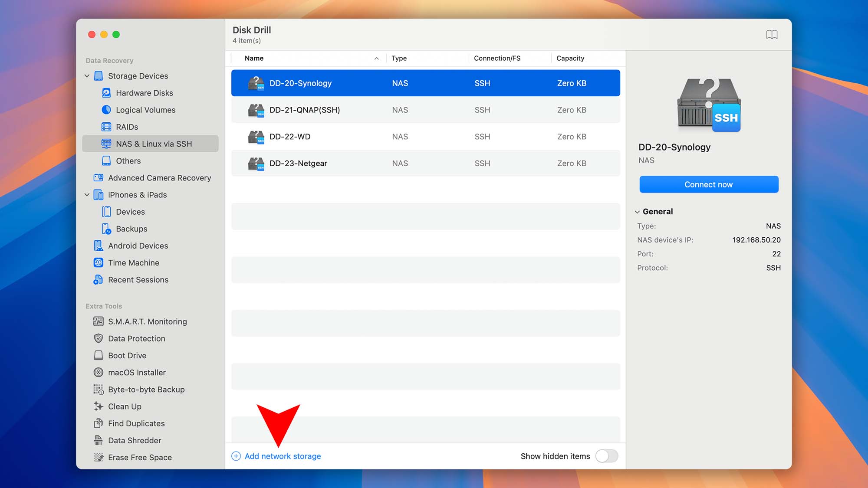The image size is (868, 488).
Task: Click the Clean Up sparkle icon
Action: tap(99, 406)
